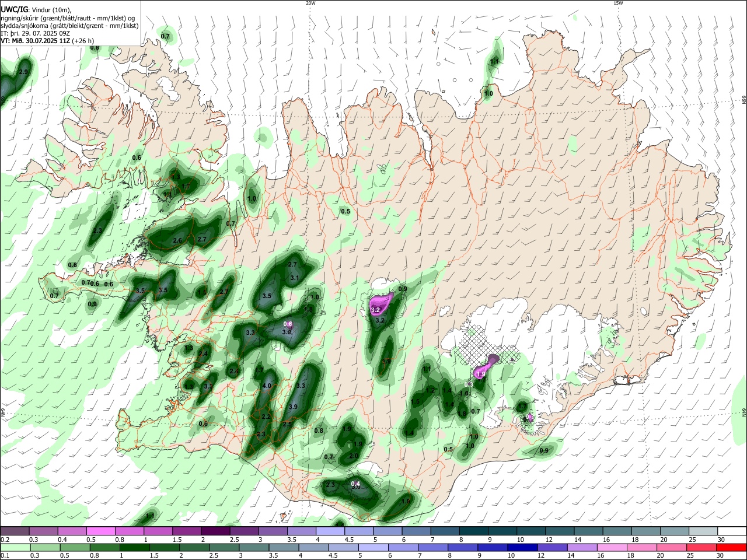Image resolution: width=747 pixels, height=560 pixels.
Task: Choose the 25–30 pale grey swatch in upper legend row
Action: click(703, 531)
